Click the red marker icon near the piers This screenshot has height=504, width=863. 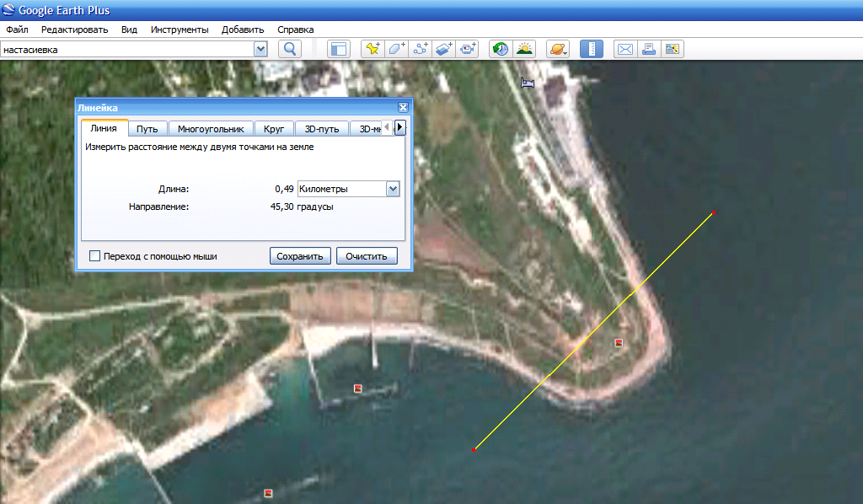pyautogui.click(x=357, y=389)
